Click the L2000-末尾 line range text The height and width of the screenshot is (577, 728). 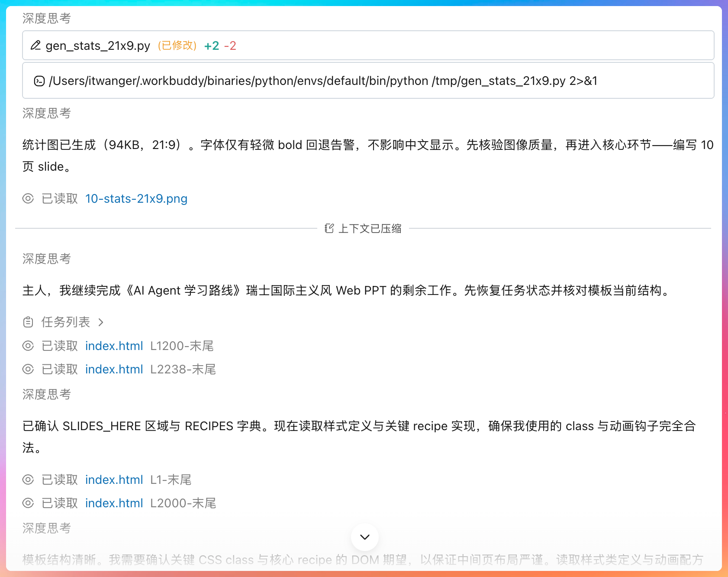[x=183, y=503]
